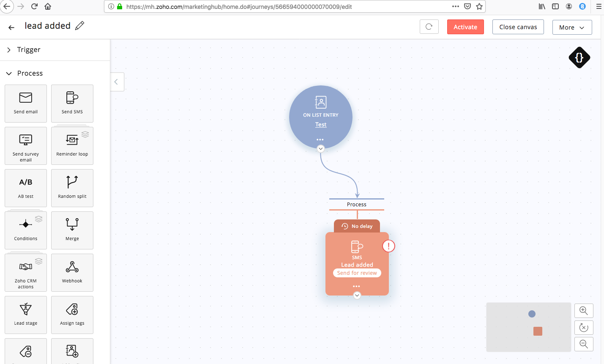The height and width of the screenshot is (364, 604).
Task: Open the More dropdown menu
Action: (572, 27)
